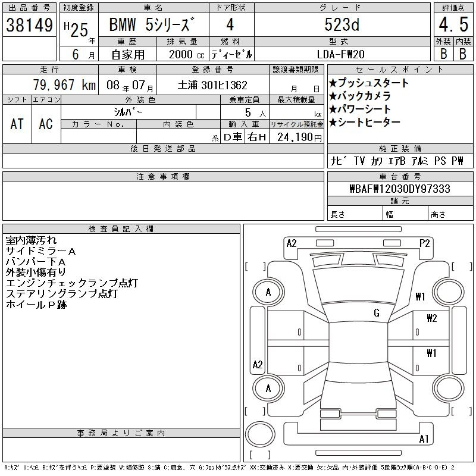Click the first registration year H25
This screenshot has height=476, width=476.
[76, 30]
